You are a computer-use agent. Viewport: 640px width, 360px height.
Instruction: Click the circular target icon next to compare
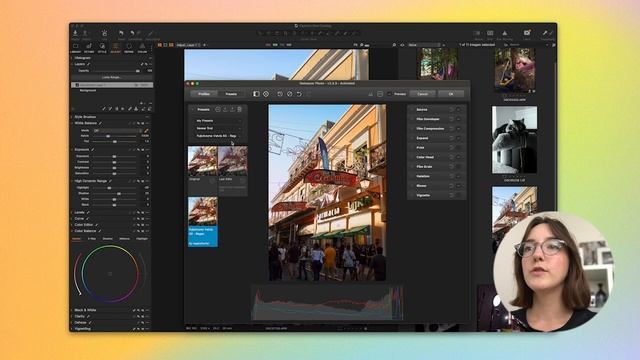(x=266, y=94)
